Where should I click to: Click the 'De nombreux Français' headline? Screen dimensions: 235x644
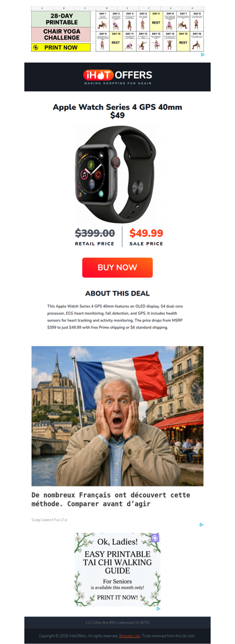pos(111,499)
